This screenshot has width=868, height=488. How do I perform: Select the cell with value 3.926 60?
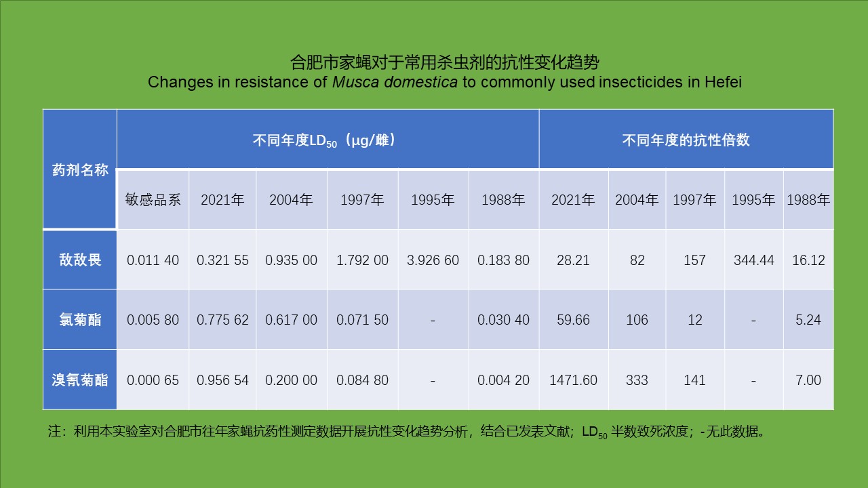coord(433,260)
